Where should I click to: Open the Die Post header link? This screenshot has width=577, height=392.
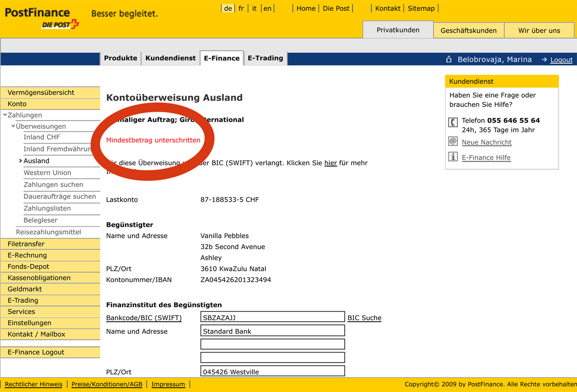point(336,8)
